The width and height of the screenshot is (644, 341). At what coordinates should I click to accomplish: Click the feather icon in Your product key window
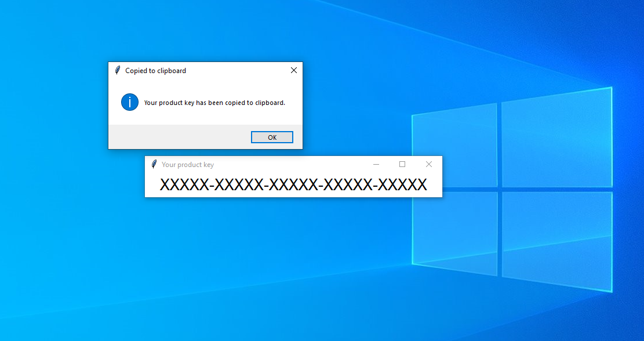click(x=154, y=164)
